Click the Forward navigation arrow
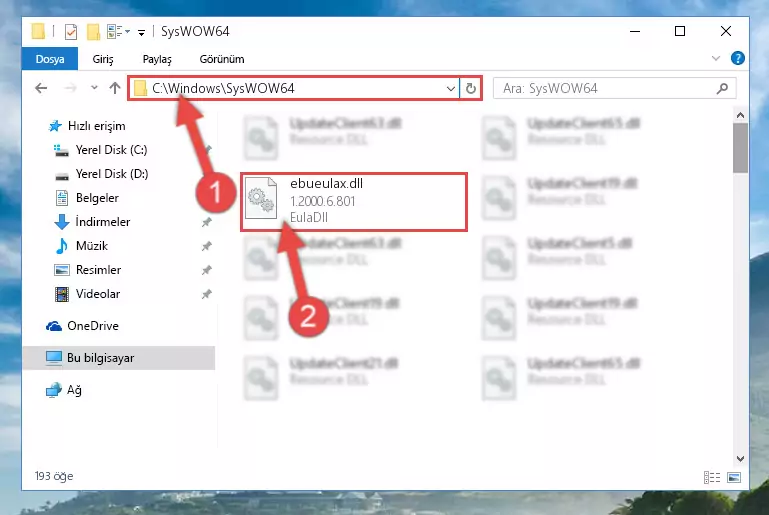This screenshot has height=515, width=769. click(x=70, y=88)
